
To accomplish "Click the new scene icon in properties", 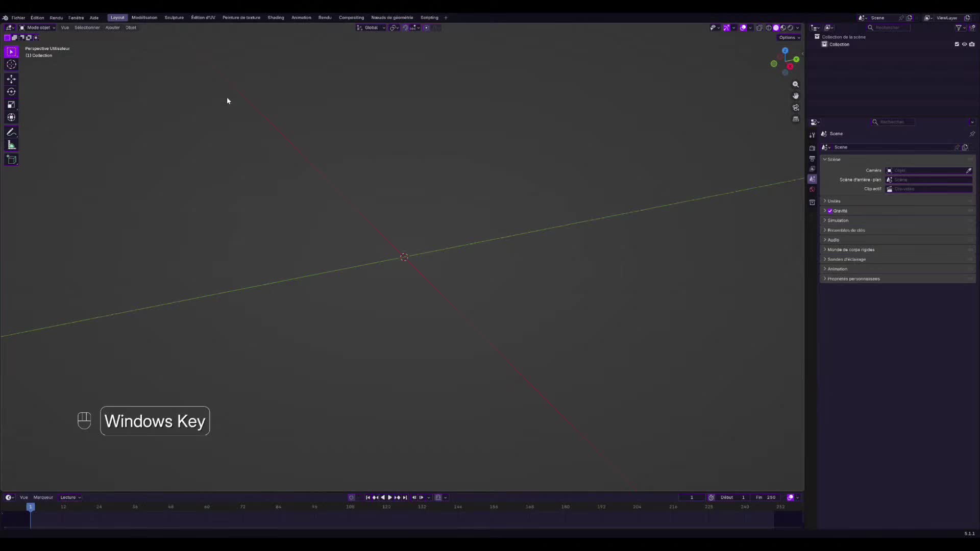I will (x=965, y=147).
